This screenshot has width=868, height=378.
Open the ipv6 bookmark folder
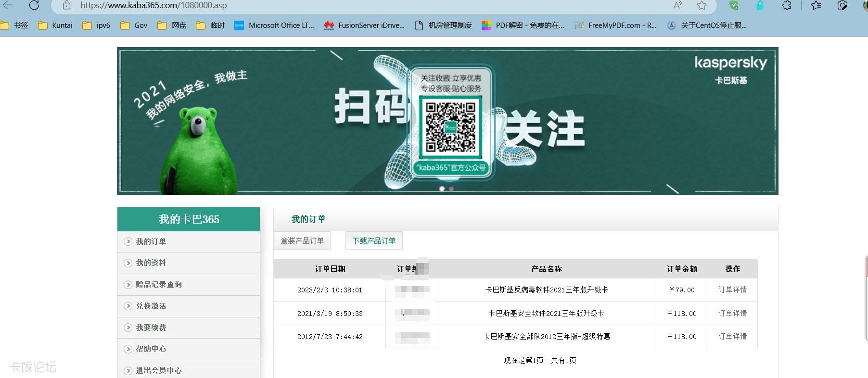click(96, 25)
